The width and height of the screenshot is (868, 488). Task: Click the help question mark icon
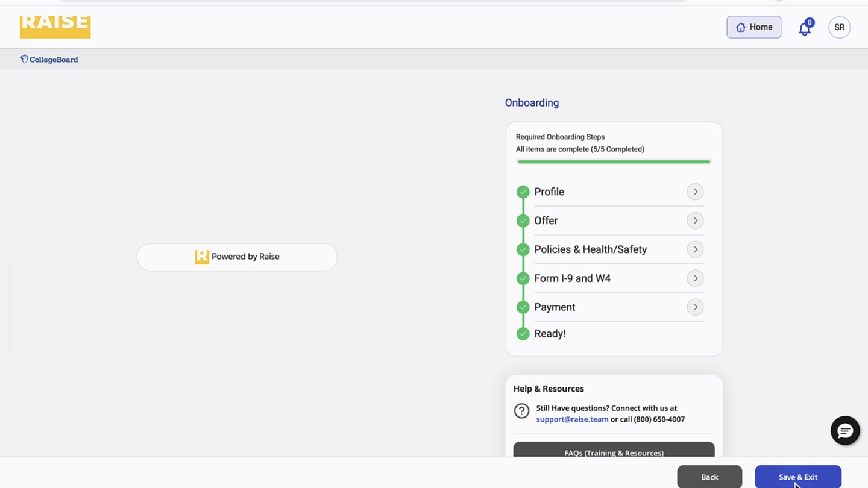(521, 411)
